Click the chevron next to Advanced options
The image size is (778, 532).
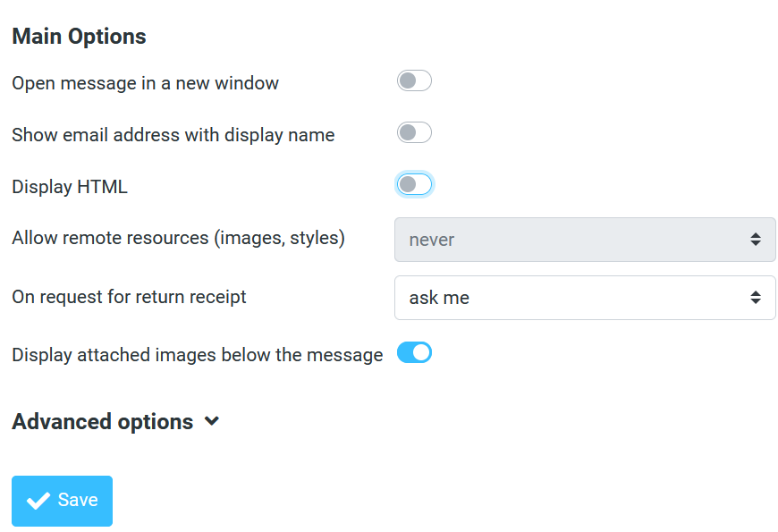[212, 421]
